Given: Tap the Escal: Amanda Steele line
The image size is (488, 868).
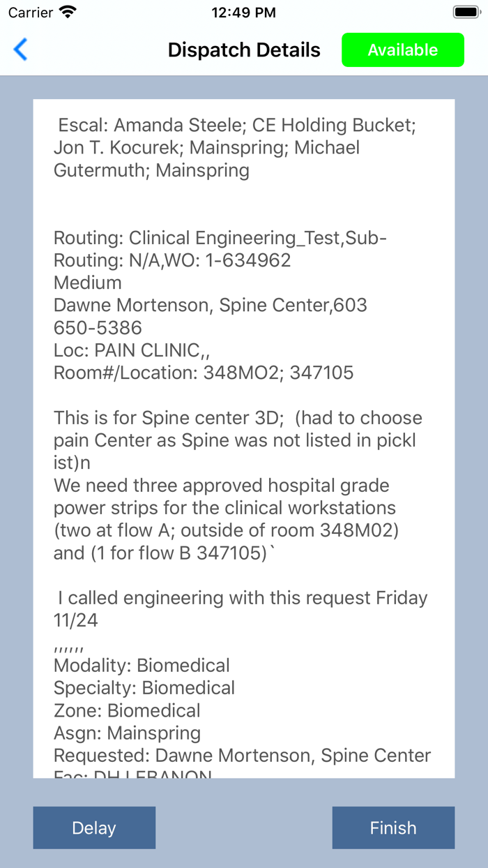Looking at the screenshot, I should 237,126.
